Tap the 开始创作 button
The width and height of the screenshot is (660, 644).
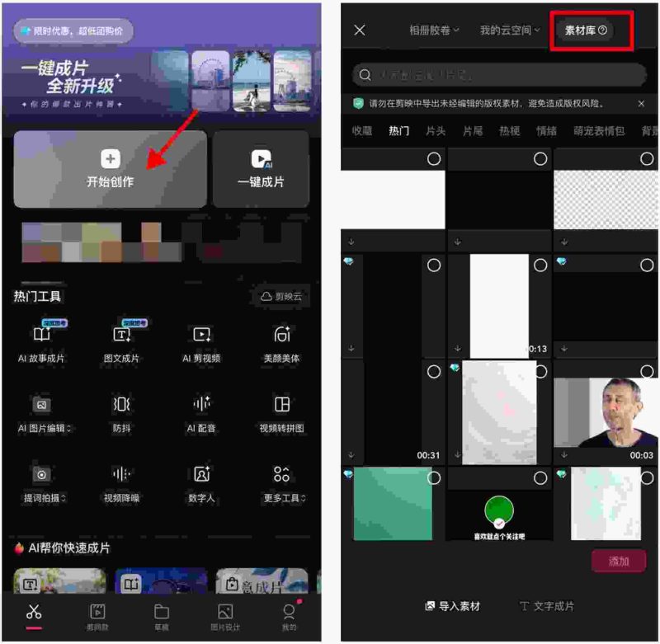(x=111, y=169)
